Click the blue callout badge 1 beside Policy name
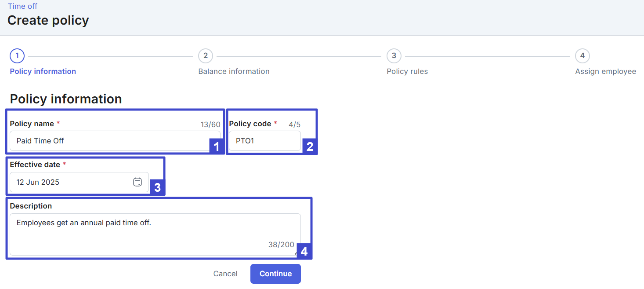The height and width of the screenshot is (289, 644). [216, 147]
